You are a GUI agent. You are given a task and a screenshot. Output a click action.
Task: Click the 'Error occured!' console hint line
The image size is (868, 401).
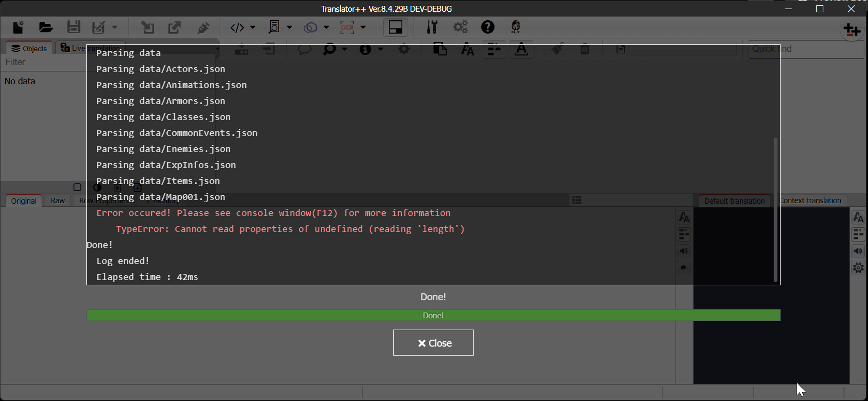(273, 213)
